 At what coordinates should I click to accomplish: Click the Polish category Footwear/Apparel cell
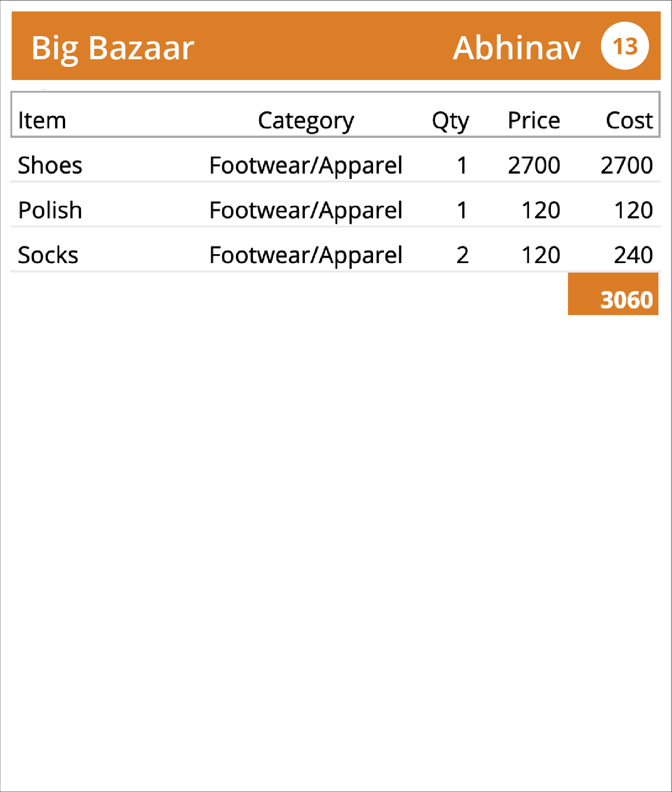[306, 211]
